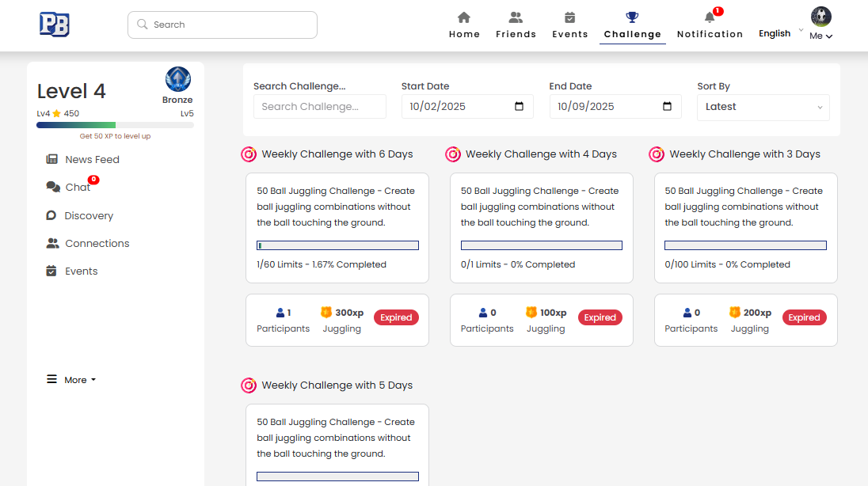Open the English language dropdown

tap(780, 33)
